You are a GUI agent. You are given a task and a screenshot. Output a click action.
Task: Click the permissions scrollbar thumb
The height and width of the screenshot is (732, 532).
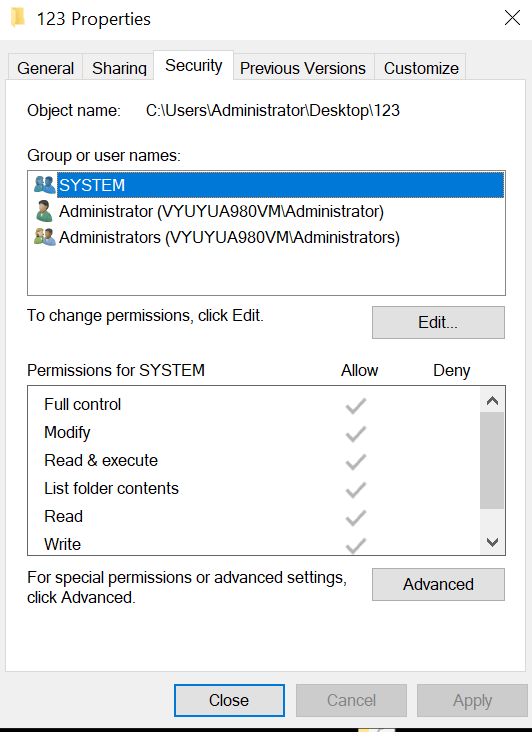[492, 461]
